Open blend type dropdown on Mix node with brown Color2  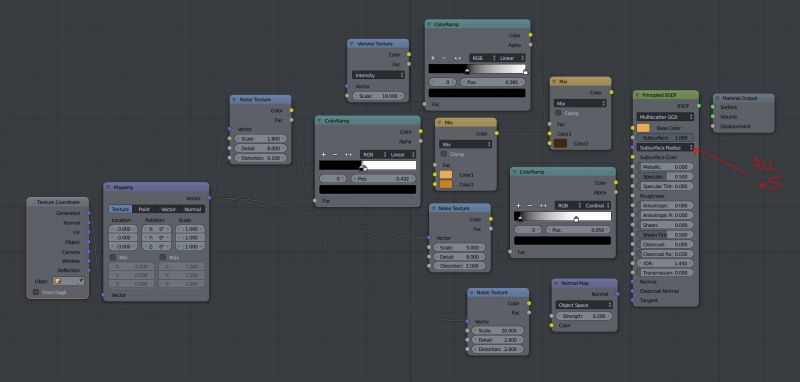[580, 103]
